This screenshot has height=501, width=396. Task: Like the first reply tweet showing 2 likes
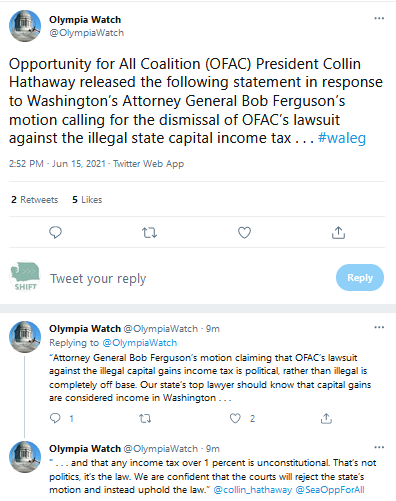click(235, 418)
